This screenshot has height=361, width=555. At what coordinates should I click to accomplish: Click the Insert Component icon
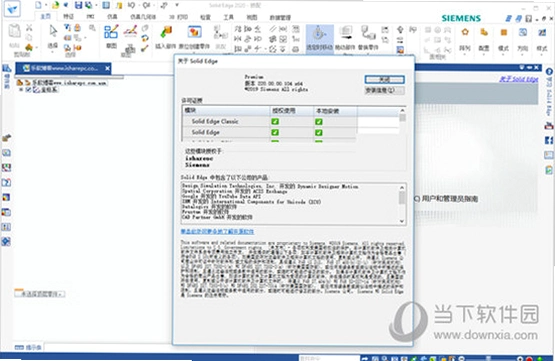(166, 32)
